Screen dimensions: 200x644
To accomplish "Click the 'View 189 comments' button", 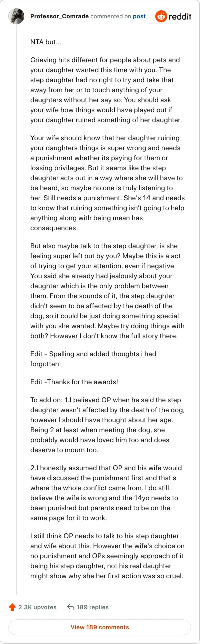I will [100, 627].
